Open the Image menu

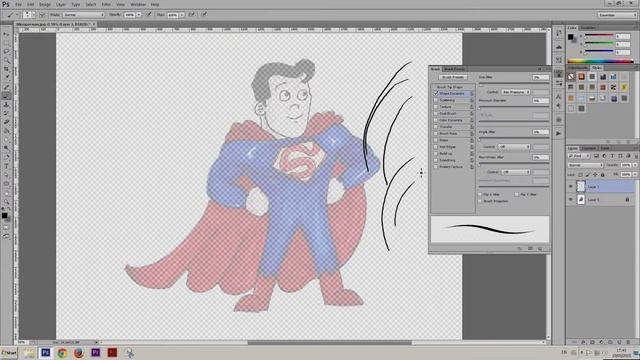click(45, 4)
